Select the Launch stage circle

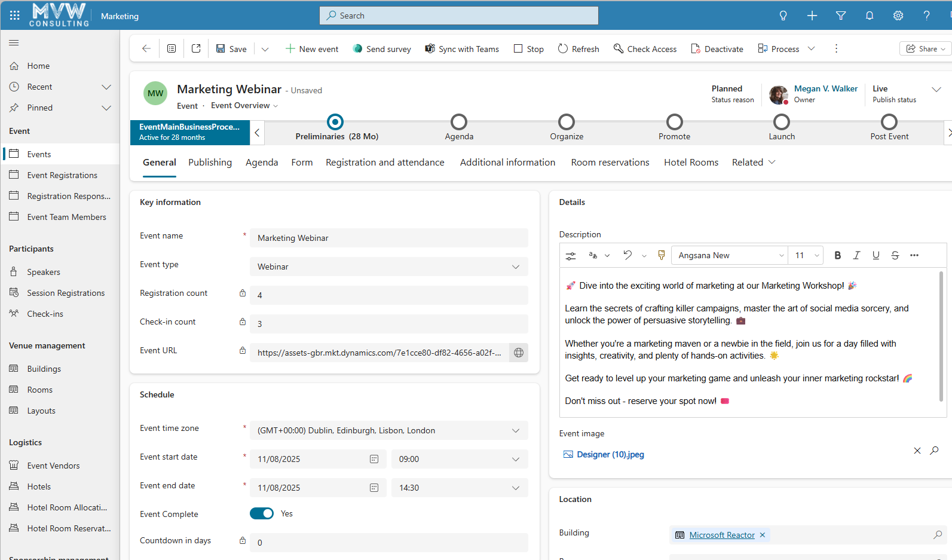(781, 122)
